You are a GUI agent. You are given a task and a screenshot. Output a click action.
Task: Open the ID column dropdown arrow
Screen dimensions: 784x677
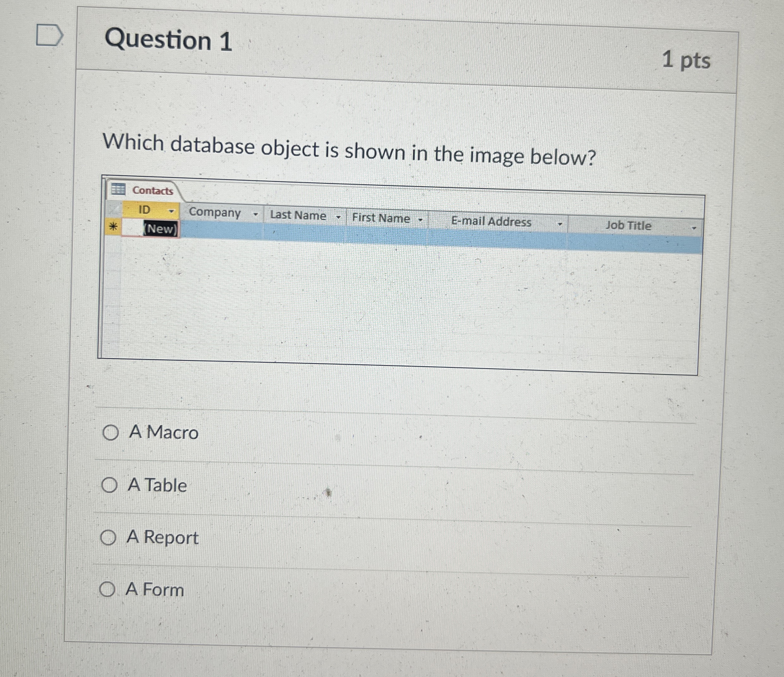[171, 211]
